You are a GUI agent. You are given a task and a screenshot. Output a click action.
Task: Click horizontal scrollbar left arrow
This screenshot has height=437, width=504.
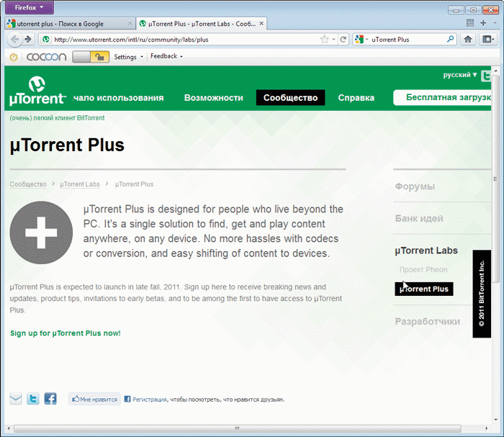[9, 428]
